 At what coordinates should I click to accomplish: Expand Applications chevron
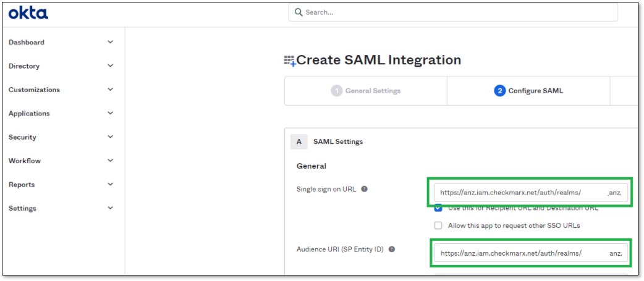pos(110,113)
